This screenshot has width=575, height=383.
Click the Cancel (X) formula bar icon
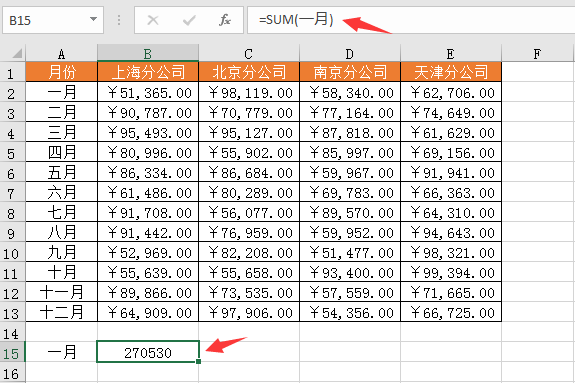coord(153,20)
